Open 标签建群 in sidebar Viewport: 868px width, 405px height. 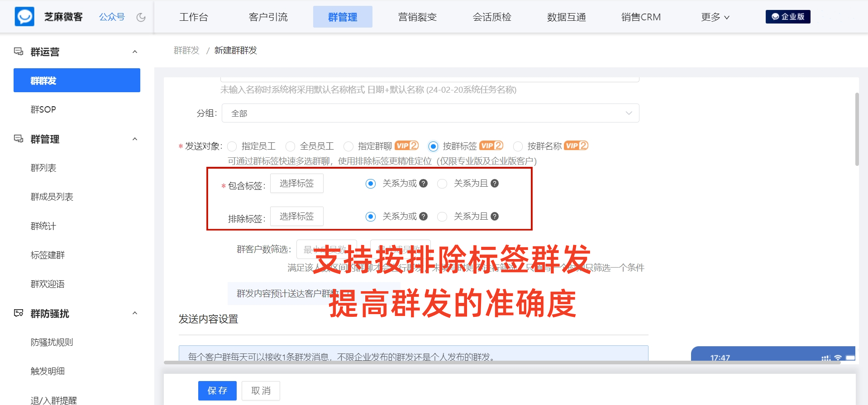[48, 255]
